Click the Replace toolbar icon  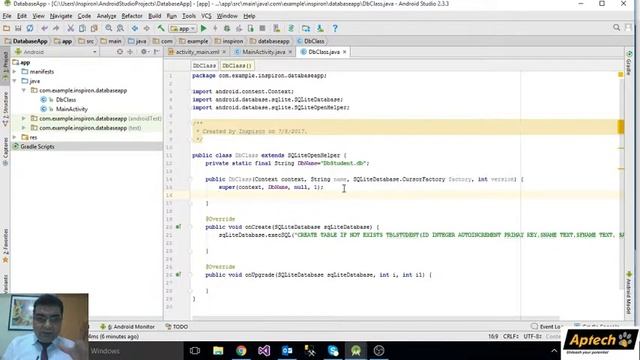[120, 28]
